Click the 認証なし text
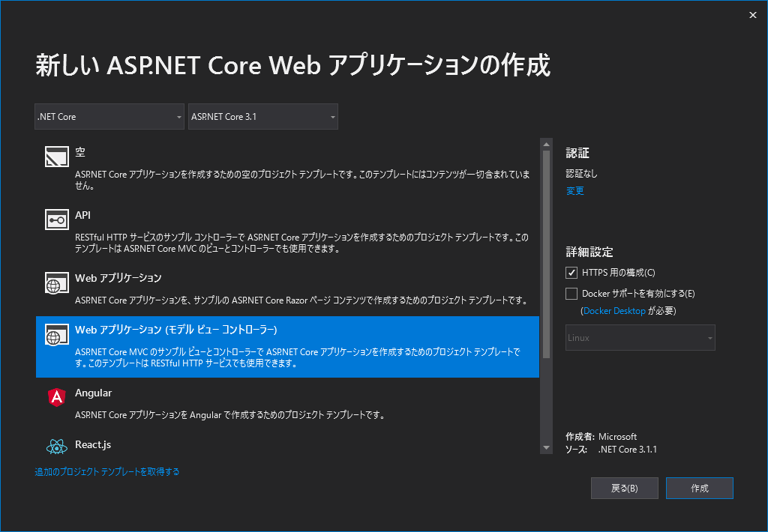Viewport: 768px width, 532px height. (581, 174)
